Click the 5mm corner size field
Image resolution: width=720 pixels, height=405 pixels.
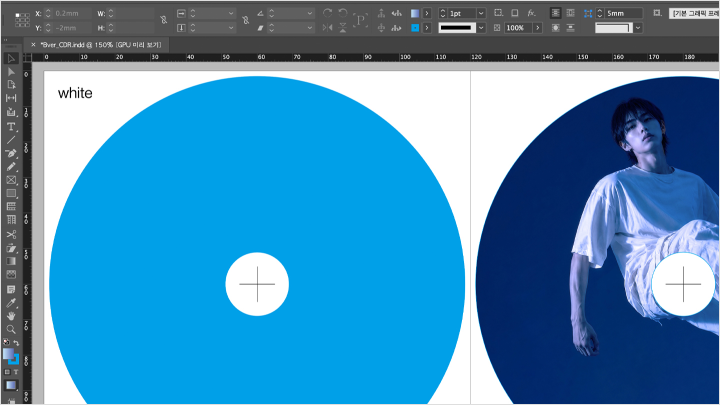[624, 14]
